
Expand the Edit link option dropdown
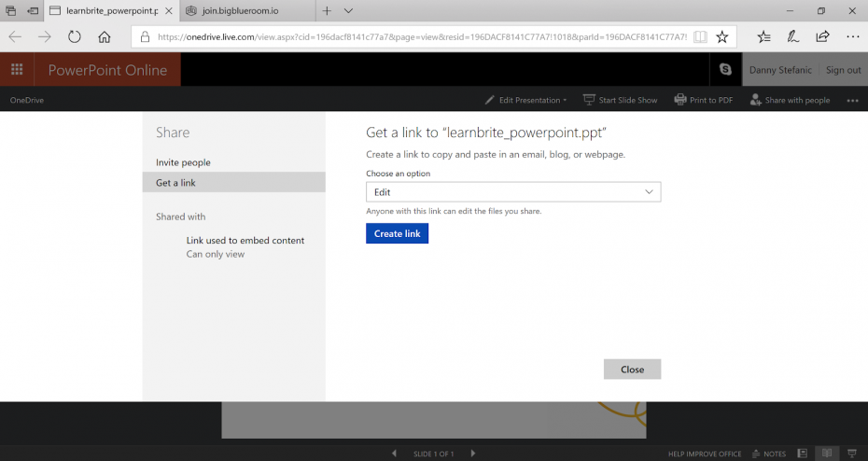513,192
